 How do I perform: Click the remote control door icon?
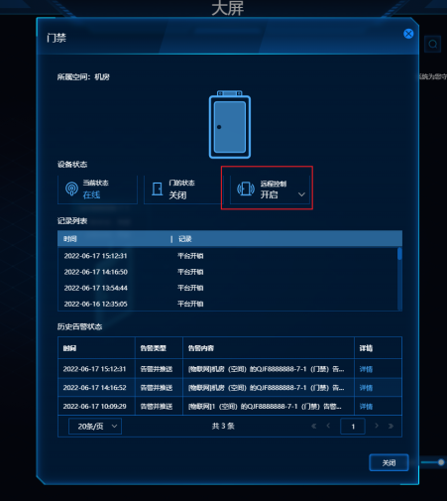tap(246, 188)
